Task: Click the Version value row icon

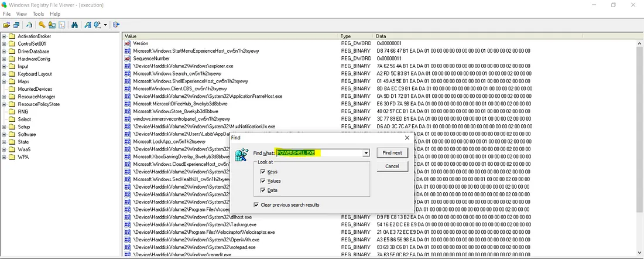Action: [128, 43]
